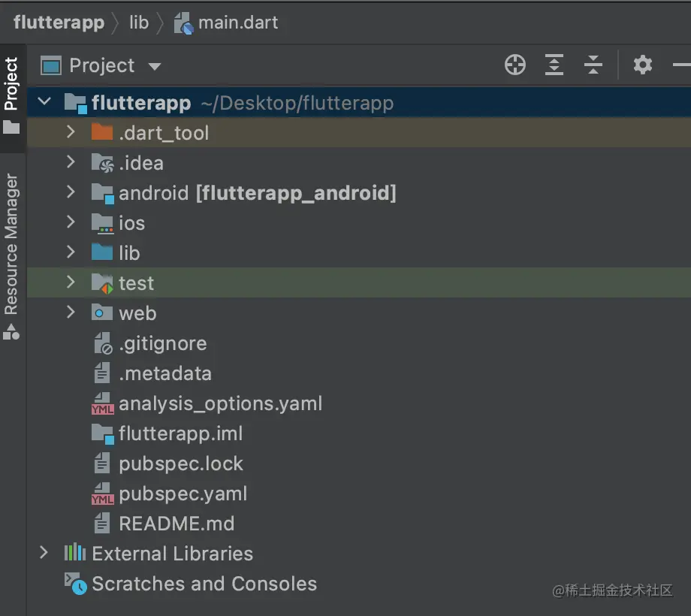Click the Collapse All icon
The width and height of the screenshot is (691, 616).
[593, 65]
